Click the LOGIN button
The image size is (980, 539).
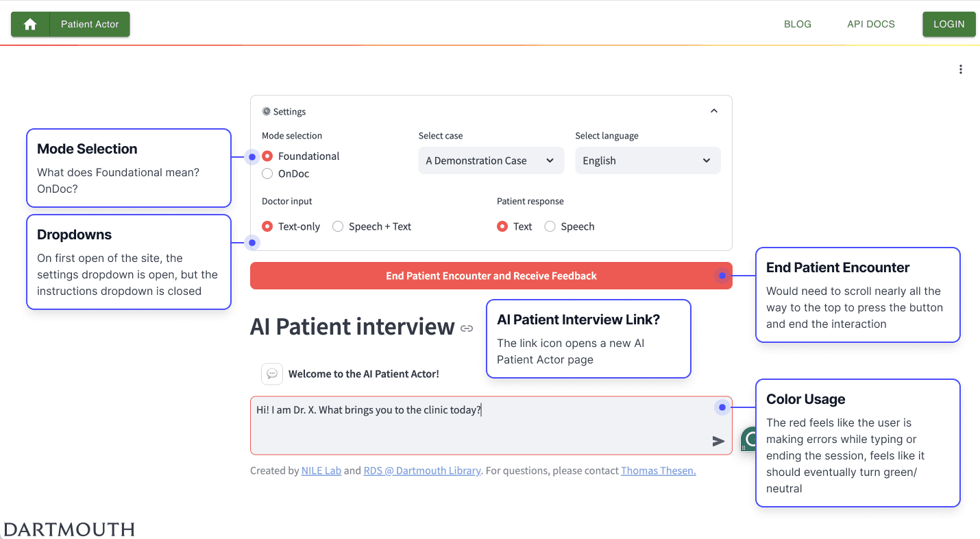(x=949, y=24)
